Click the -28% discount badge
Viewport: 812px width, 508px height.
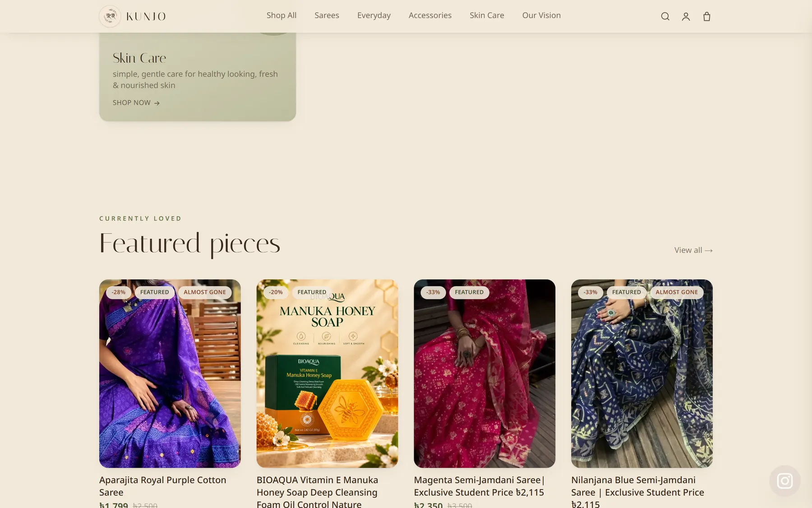click(x=119, y=293)
